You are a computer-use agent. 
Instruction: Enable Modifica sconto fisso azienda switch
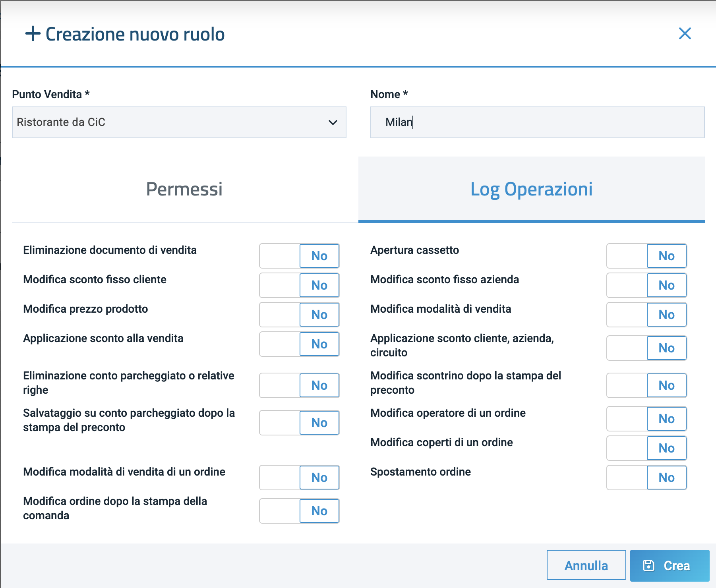tap(646, 285)
